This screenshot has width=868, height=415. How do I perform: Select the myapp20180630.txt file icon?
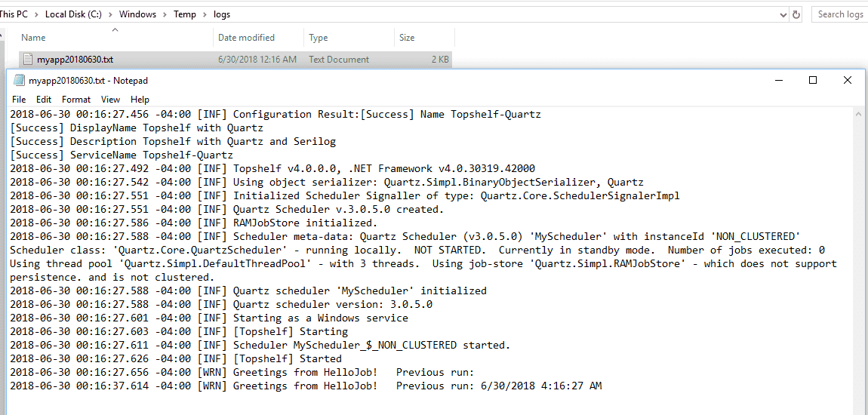[28, 59]
